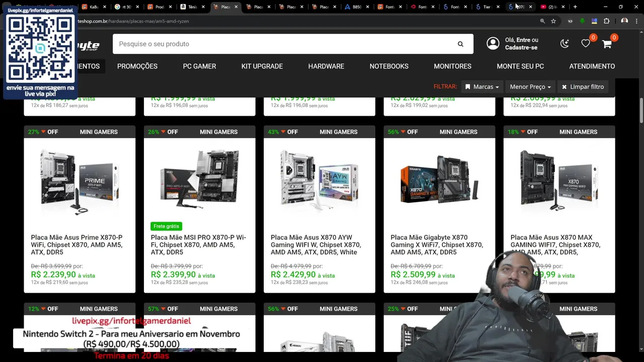Click '12x de R$ 238,23 sem juros' text
This screenshot has height=362, width=644.
click(299, 283)
